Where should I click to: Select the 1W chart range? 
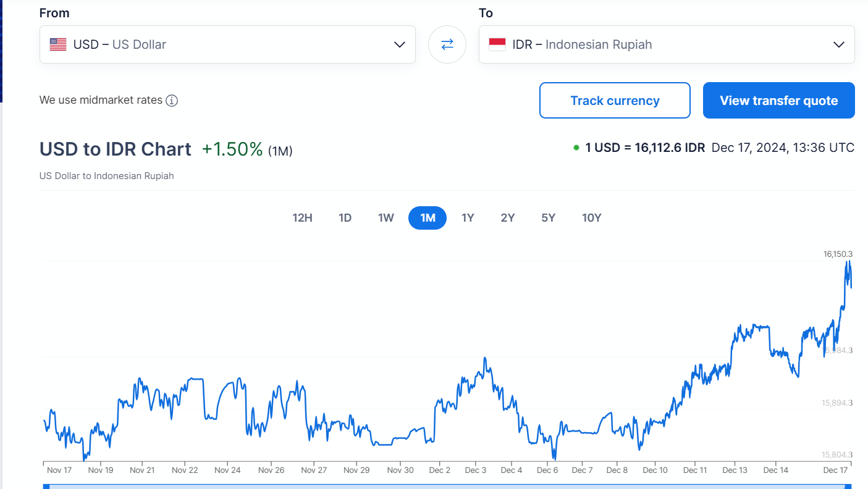(386, 218)
